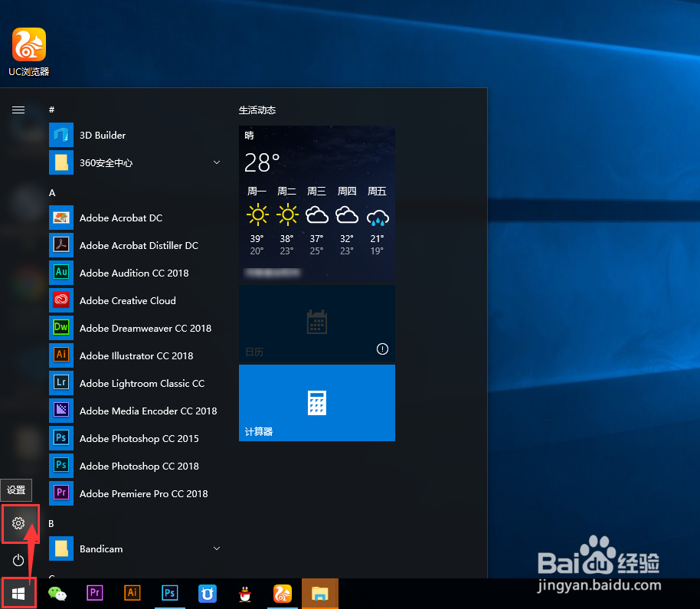Open the 日历 calendar tile
Image resolution: width=700 pixels, height=609 pixels.
[x=316, y=323]
